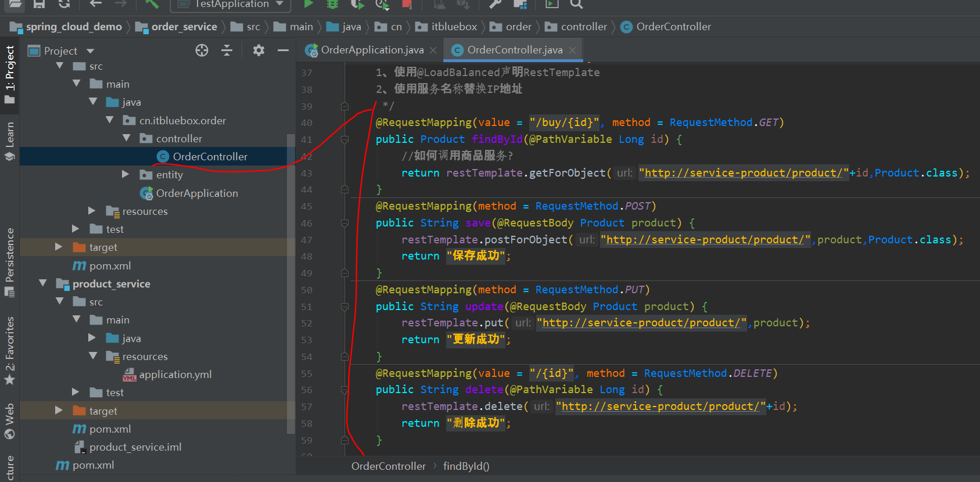Build project using the hammer icon
The height and width of the screenshot is (482, 980).
[x=152, y=4]
